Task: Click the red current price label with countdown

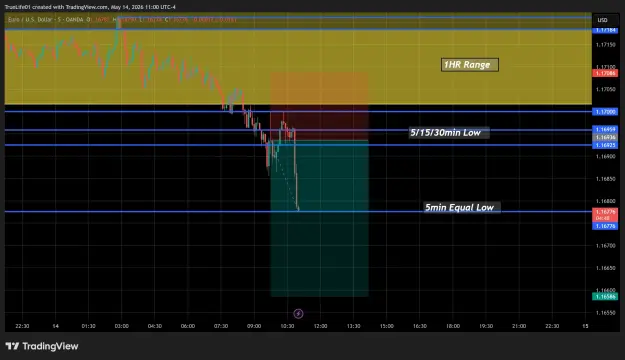Action: tap(605, 215)
